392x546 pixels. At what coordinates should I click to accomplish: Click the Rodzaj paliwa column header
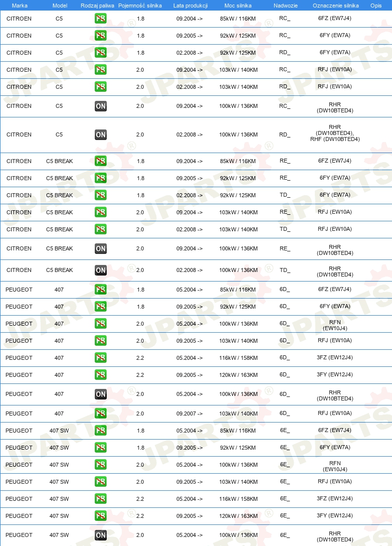pyautogui.click(x=97, y=6)
